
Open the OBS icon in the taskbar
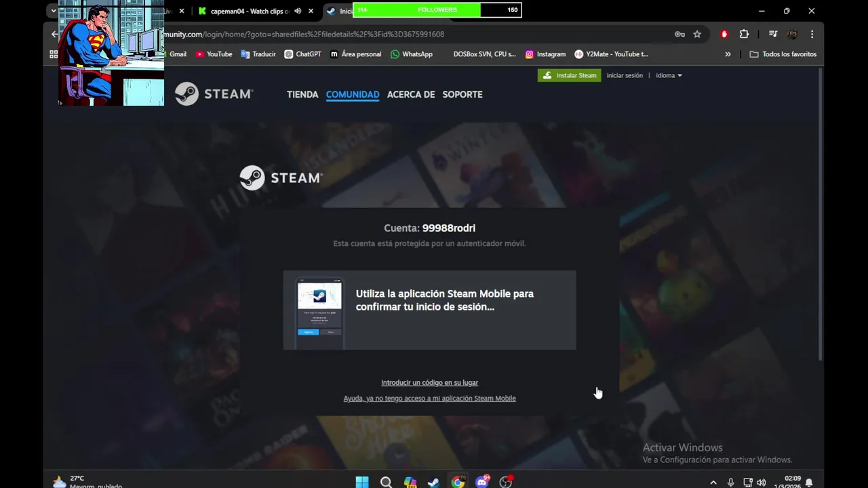506,482
